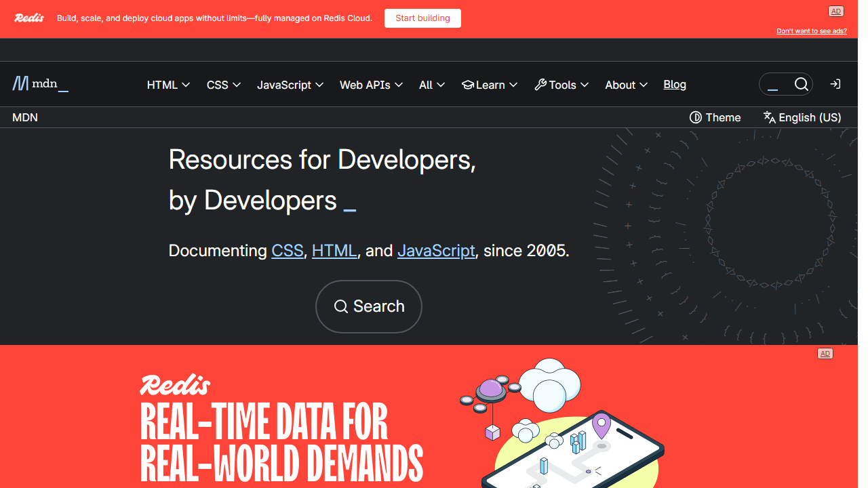Go to the Blog page
The width and height of the screenshot is (868, 488).
pos(675,84)
